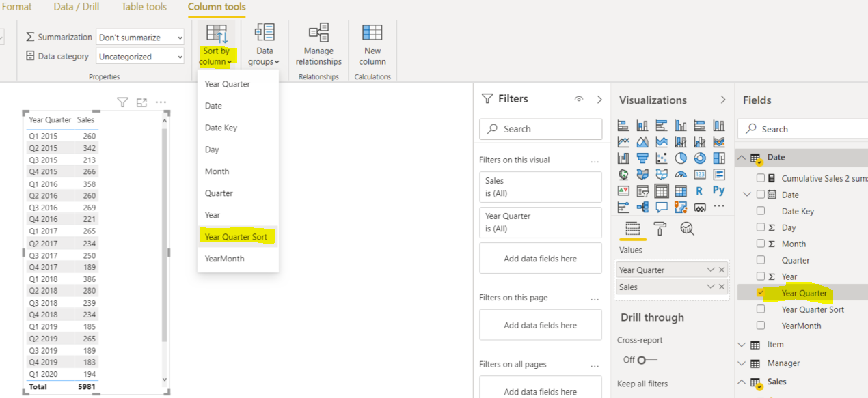Select the matrix visualization

[x=681, y=191]
